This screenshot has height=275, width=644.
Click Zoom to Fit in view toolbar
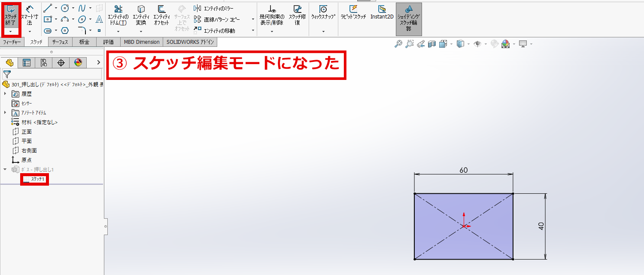pos(398,44)
